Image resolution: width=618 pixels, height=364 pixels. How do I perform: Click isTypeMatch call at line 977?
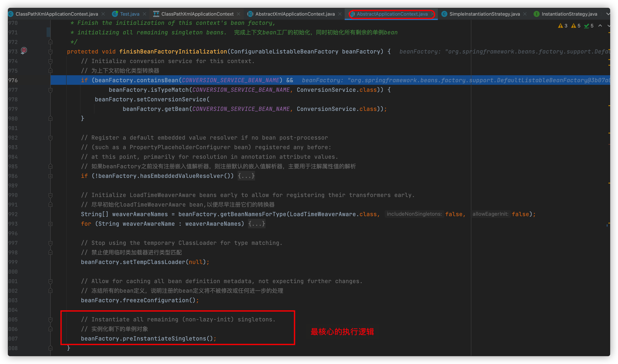pyautogui.click(x=169, y=90)
